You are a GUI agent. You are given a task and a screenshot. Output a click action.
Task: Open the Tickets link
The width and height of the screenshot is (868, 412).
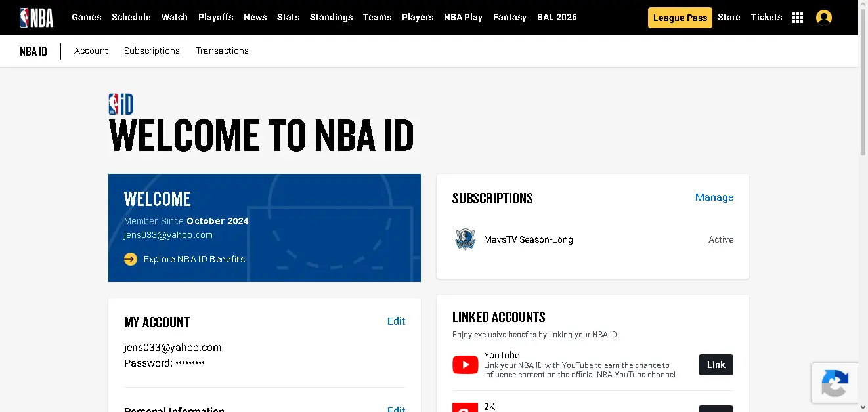coord(766,17)
